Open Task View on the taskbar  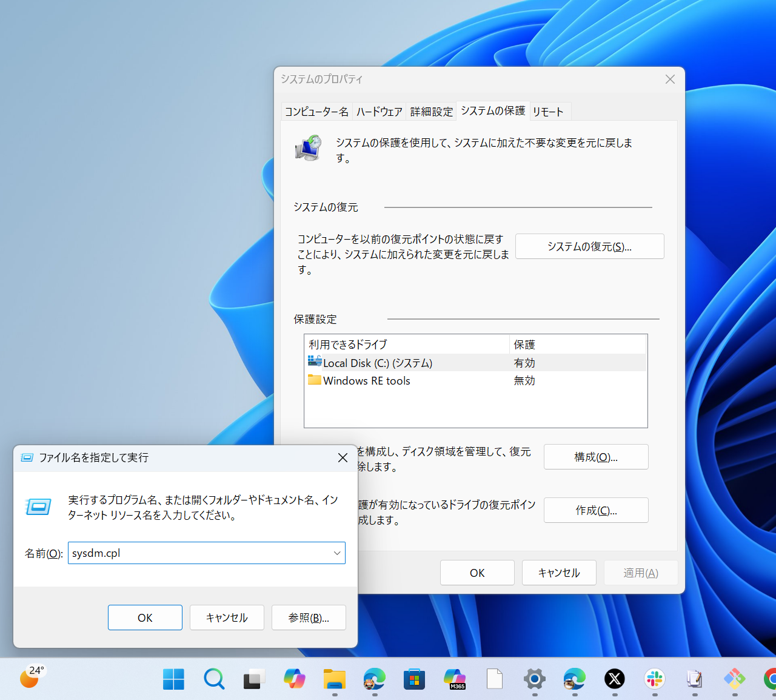pos(254,679)
